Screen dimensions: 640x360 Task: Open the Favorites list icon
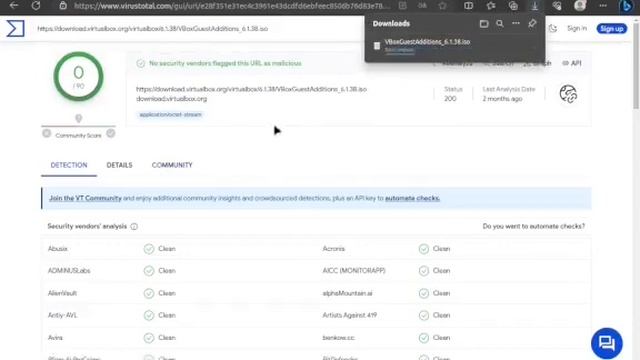(x=491, y=6)
